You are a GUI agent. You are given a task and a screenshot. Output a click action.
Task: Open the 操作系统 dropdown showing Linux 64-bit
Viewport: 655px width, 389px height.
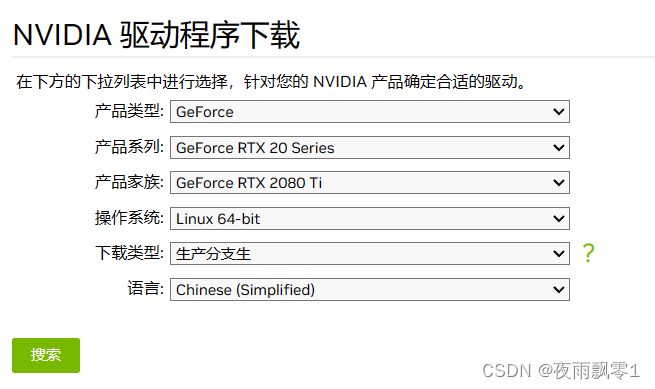tap(370, 219)
